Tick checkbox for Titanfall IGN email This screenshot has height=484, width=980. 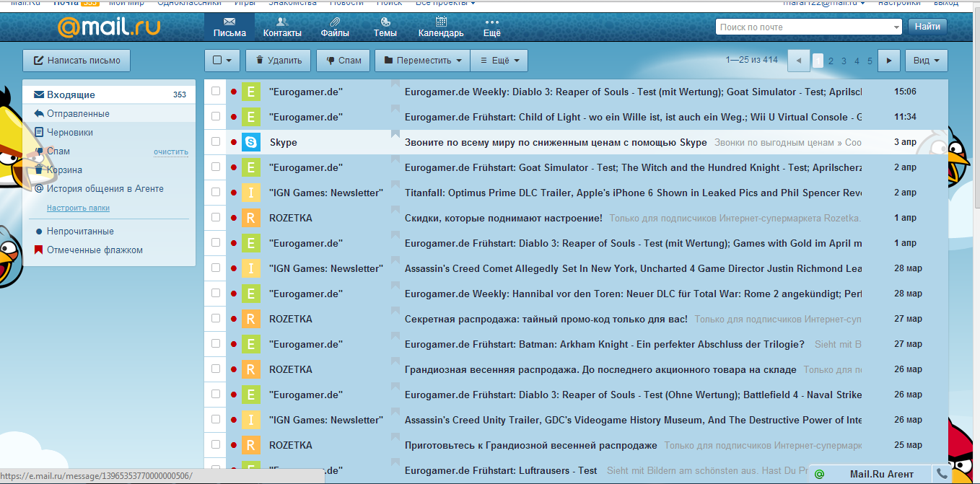[216, 192]
